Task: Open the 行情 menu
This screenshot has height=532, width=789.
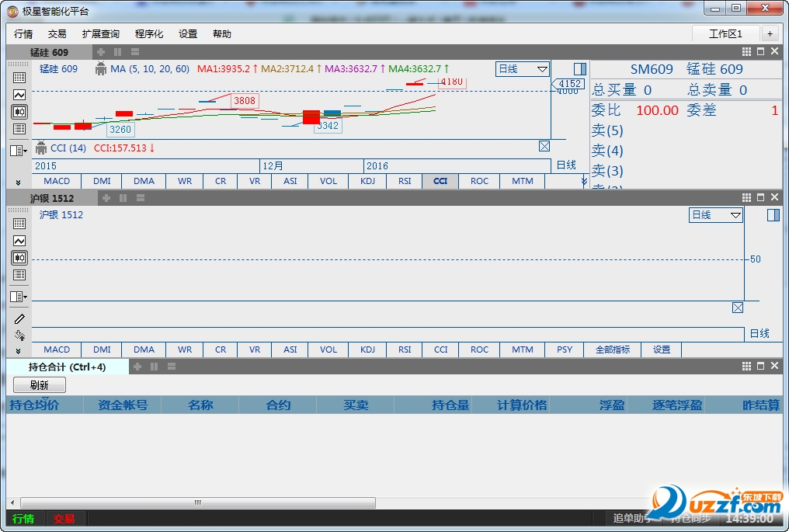Action: [x=23, y=33]
